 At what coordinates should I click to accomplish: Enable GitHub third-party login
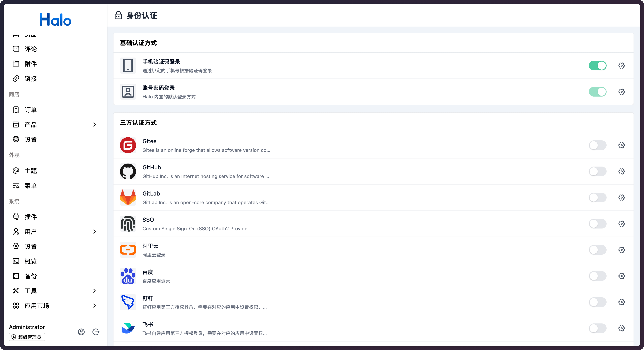598,171
